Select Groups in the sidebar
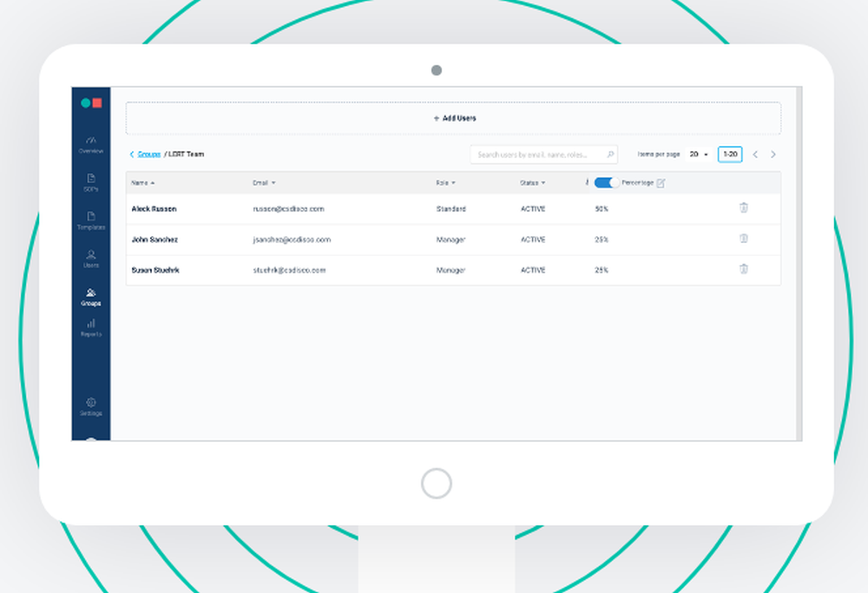 [x=91, y=297]
